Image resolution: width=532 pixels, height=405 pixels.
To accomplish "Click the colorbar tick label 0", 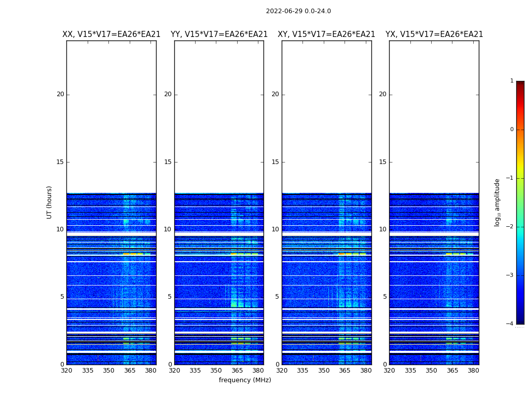I will (x=511, y=130).
